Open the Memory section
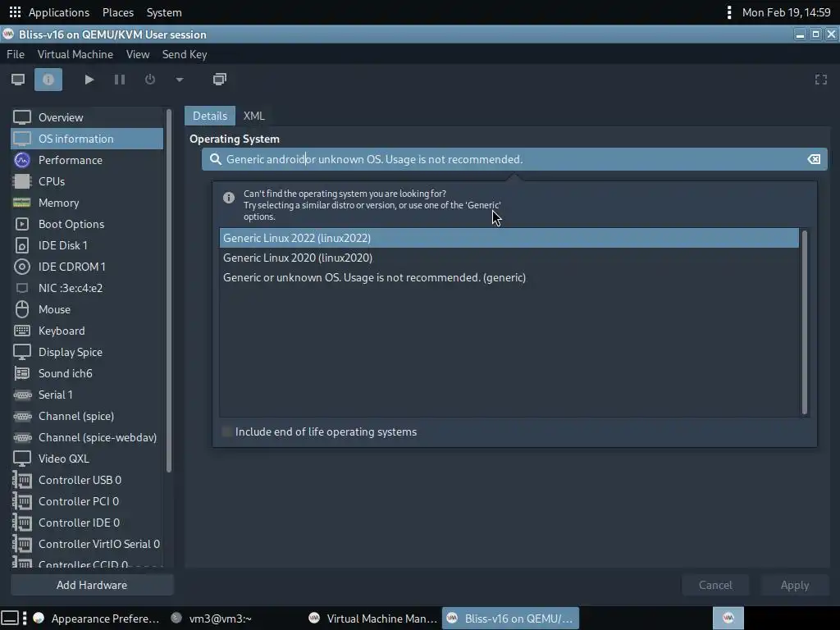Screen dimensions: 840x630 point(87,203)
